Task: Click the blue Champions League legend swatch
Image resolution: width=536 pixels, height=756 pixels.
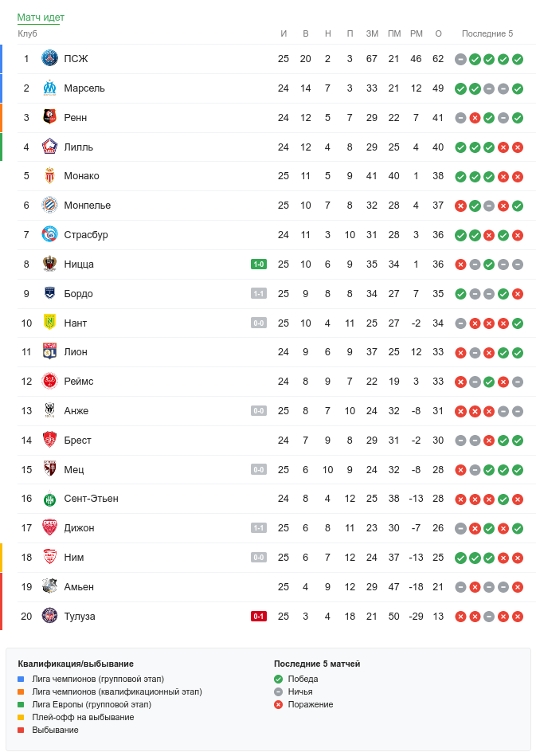Action: tap(22, 679)
